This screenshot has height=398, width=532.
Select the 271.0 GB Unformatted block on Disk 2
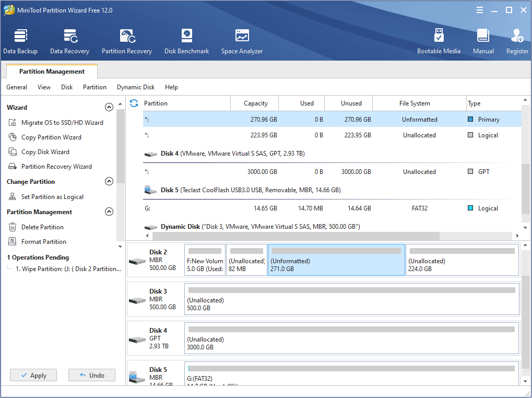336,260
